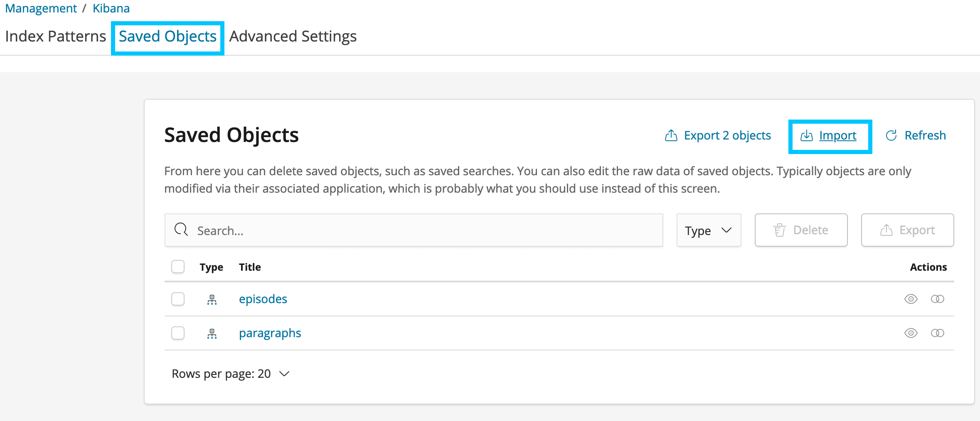Screen dimensions: 980x421
Task: Click the index pattern icon beside paragraphs
Action: (212, 333)
